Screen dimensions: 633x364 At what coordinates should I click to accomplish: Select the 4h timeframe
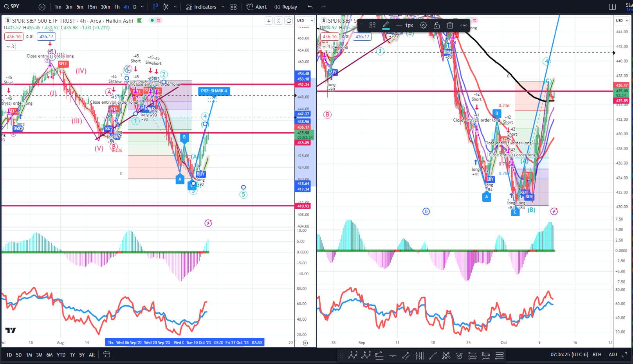coord(126,7)
